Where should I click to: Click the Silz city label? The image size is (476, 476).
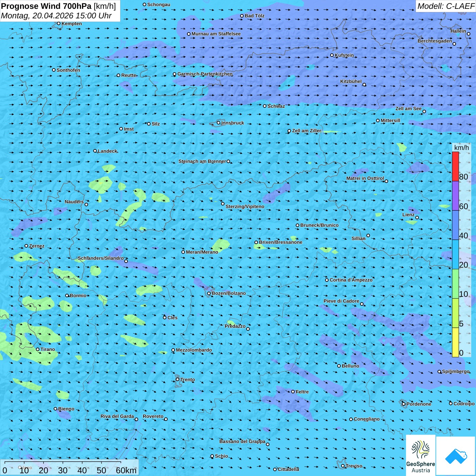coord(156,124)
